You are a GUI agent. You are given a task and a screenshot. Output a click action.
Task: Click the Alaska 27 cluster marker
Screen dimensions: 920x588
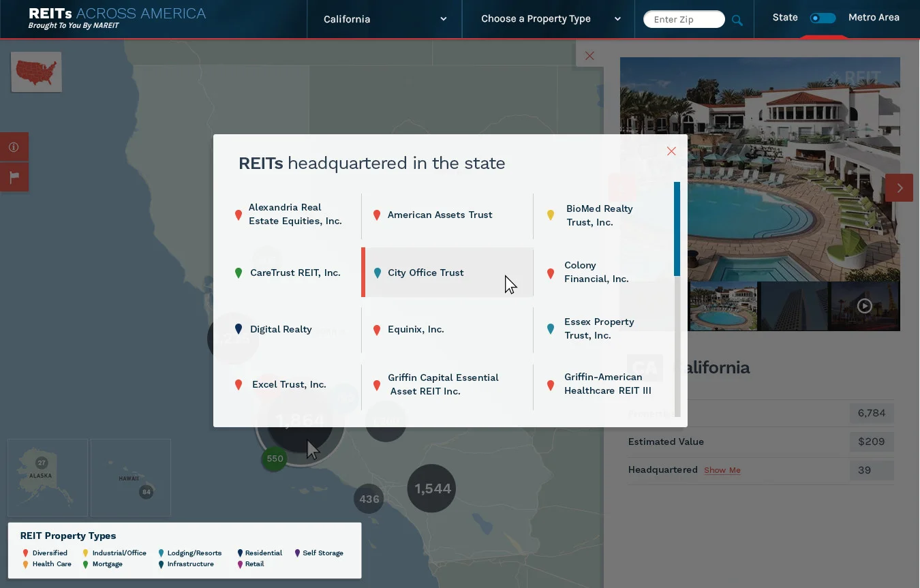(42, 463)
